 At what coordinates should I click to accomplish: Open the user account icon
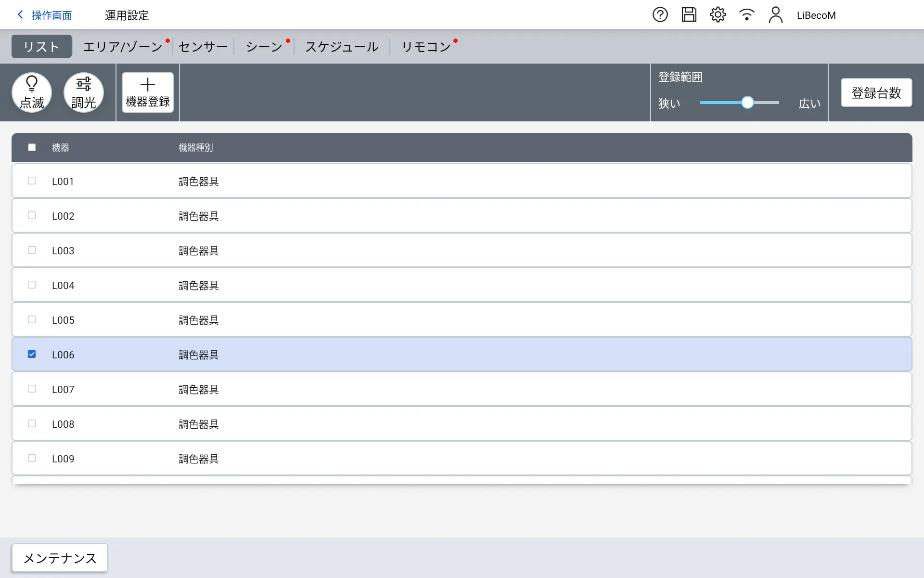[x=775, y=15]
